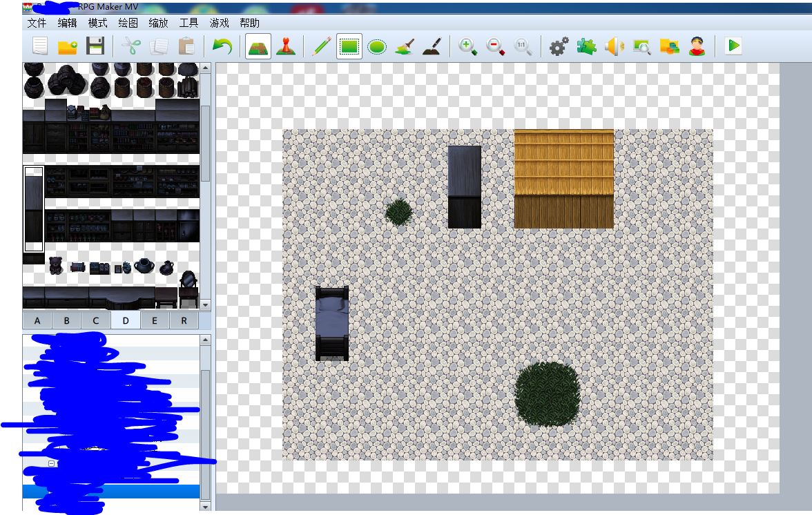Create a new project with the blank page icon
812x515 pixels.
(x=40, y=46)
